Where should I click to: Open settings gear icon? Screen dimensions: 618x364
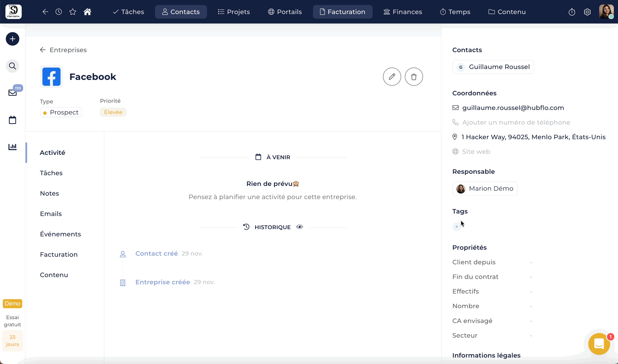[x=587, y=12]
